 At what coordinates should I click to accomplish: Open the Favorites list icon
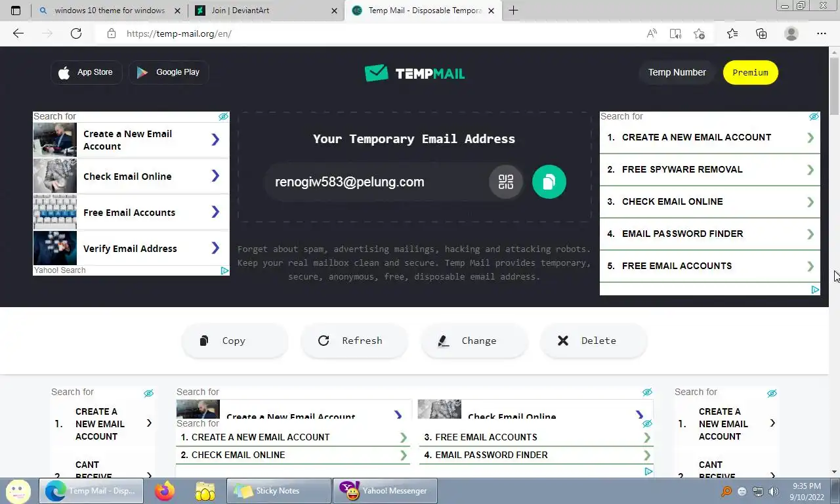(x=732, y=33)
